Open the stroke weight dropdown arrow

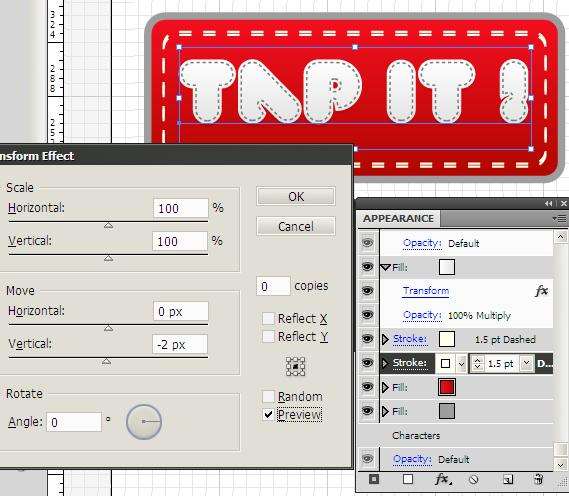(x=526, y=363)
